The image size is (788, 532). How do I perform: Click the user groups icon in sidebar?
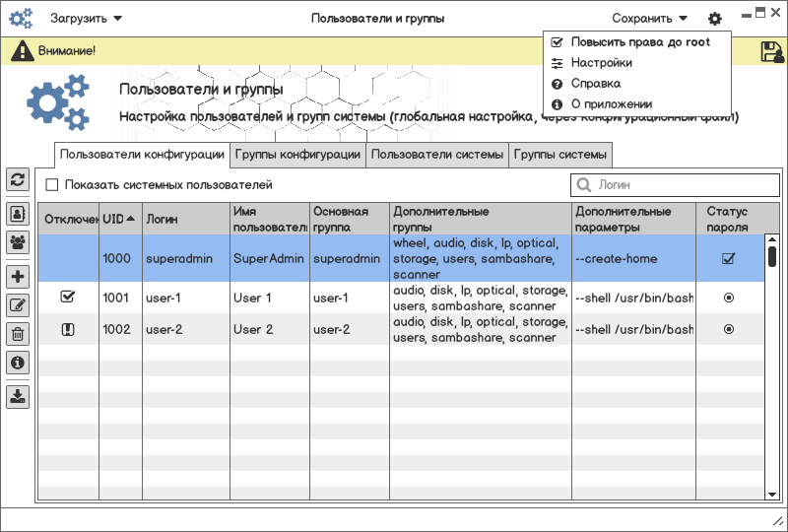pyautogui.click(x=18, y=241)
